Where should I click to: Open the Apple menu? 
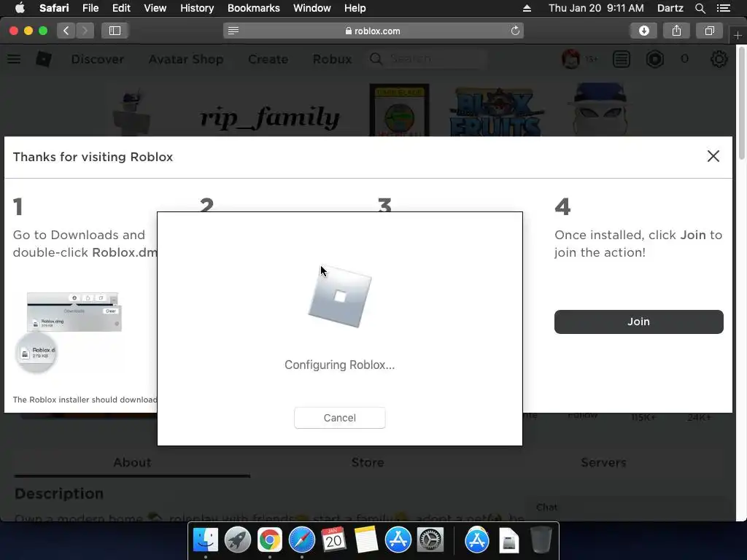coord(20,8)
